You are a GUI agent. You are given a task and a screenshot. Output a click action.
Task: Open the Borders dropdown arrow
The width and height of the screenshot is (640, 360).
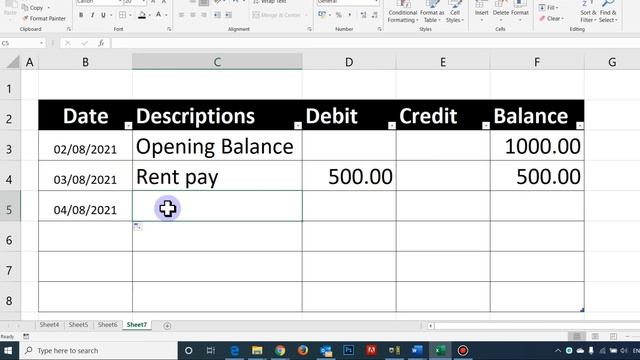click(130, 16)
